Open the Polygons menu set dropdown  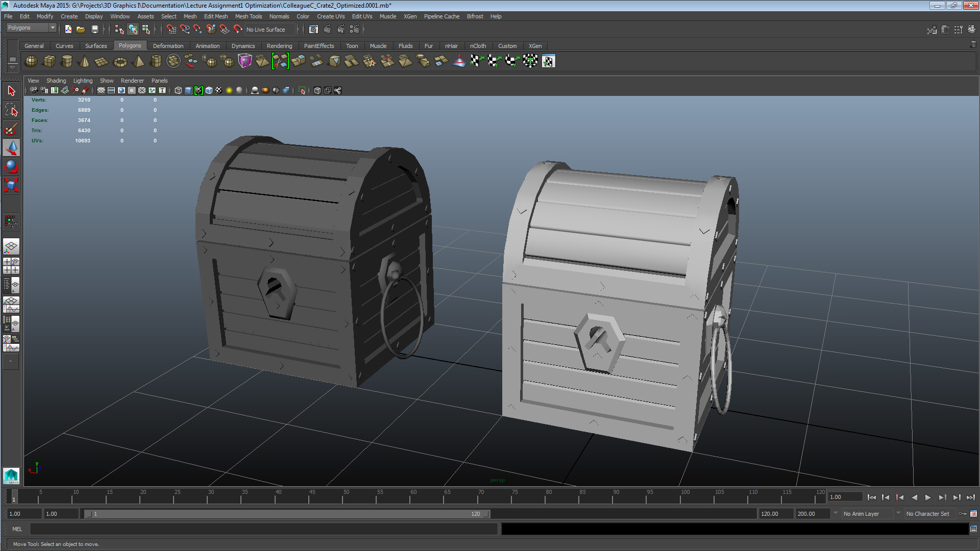(31, 28)
